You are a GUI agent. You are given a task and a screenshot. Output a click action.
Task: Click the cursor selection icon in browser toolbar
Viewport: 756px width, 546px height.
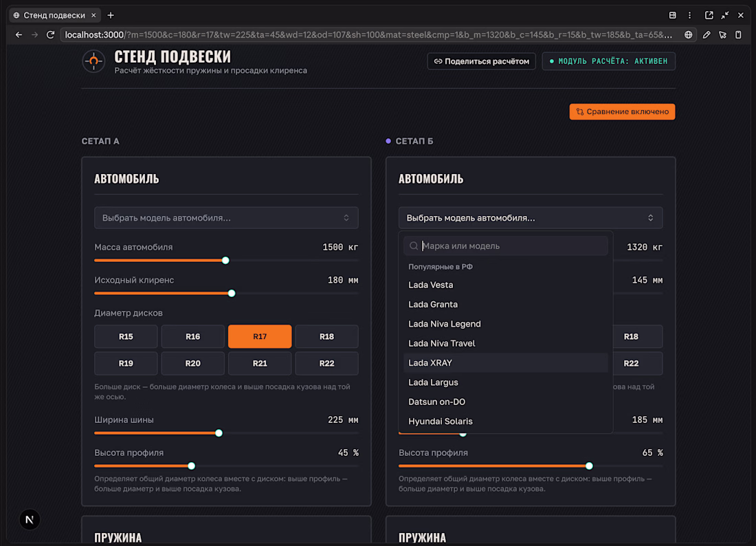click(x=722, y=35)
